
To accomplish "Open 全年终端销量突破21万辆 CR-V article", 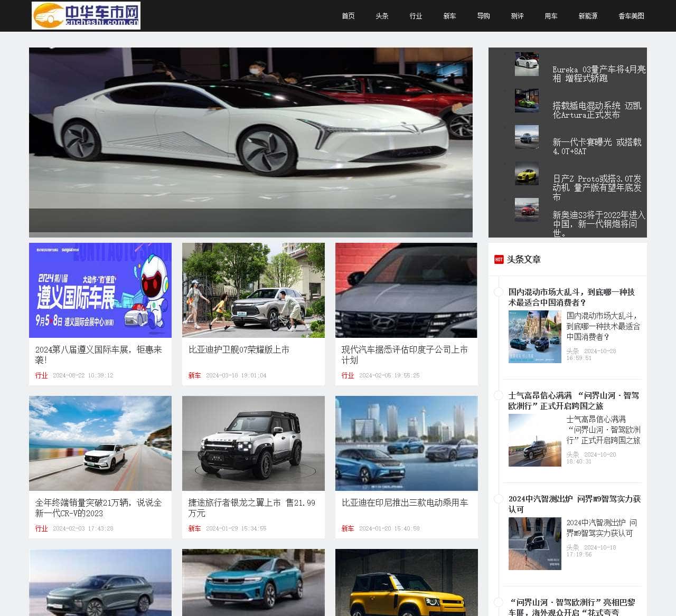I will click(99, 508).
